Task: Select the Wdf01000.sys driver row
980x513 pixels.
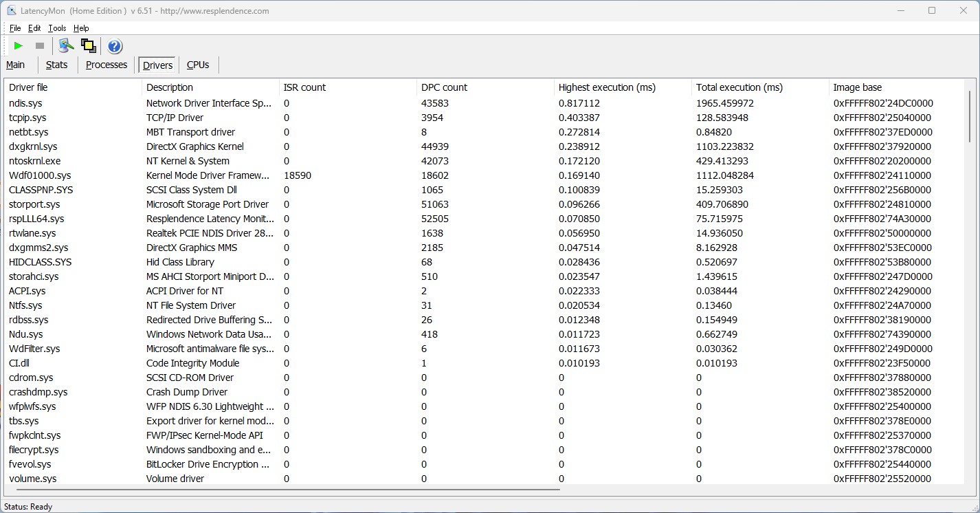Action: (x=485, y=175)
